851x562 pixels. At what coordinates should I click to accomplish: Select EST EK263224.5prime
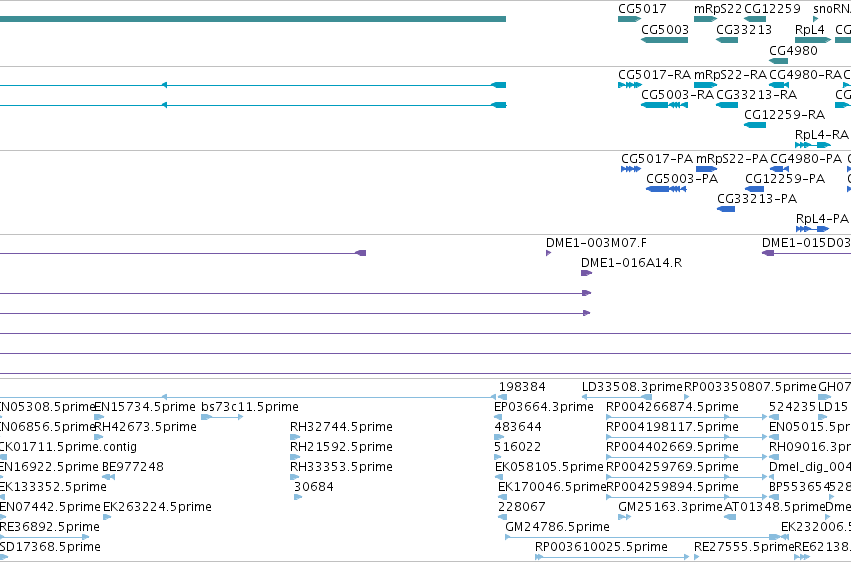pos(157,507)
